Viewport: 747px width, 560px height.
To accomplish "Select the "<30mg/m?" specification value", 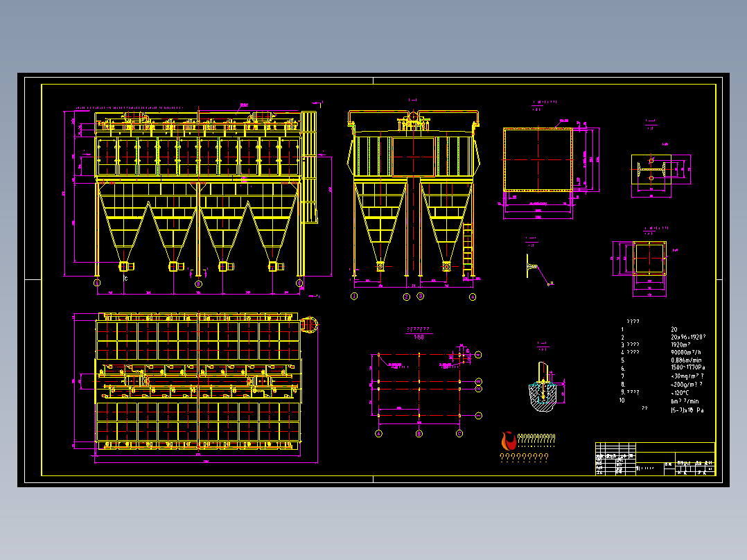I will click(687, 376).
